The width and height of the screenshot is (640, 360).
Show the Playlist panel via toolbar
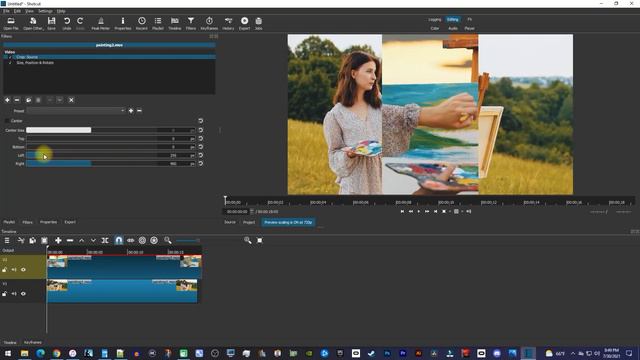158,24
